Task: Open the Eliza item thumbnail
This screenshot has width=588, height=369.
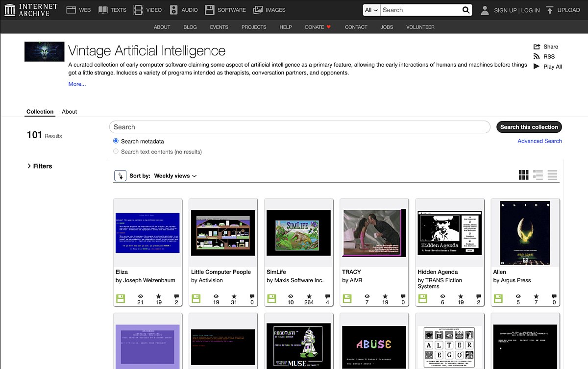Action: (x=147, y=233)
